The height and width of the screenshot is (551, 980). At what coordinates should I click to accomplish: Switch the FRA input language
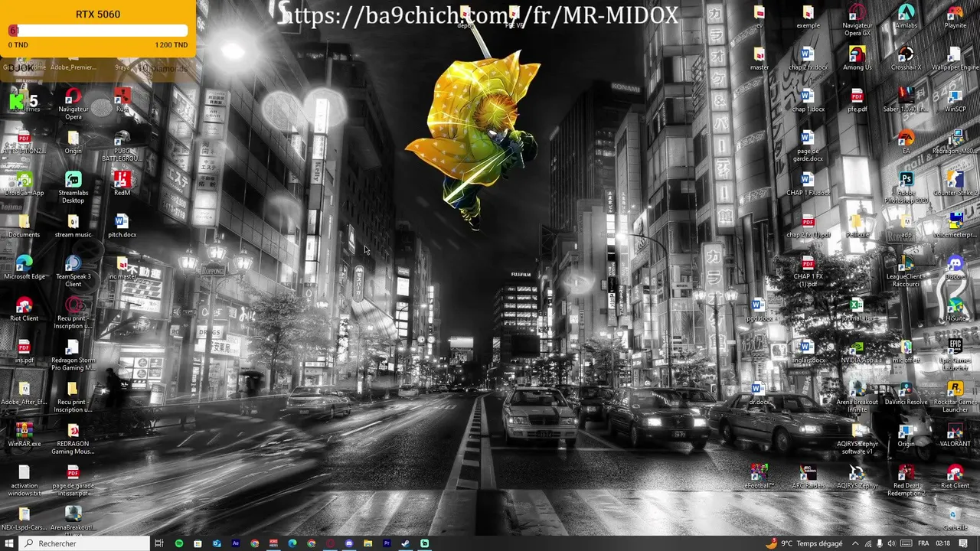(923, 543)
